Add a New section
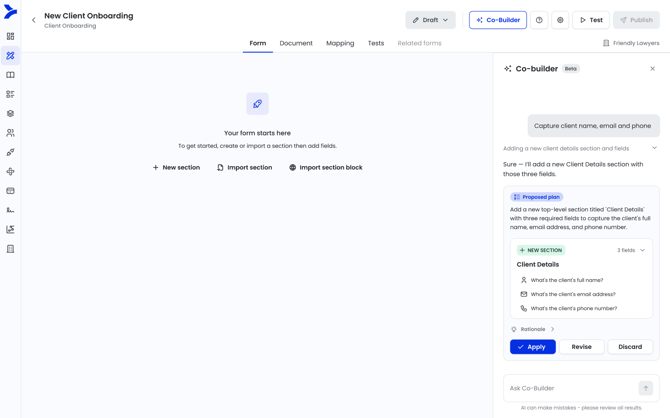Viewport: 670px width, 418px height. tap(176, 168)
